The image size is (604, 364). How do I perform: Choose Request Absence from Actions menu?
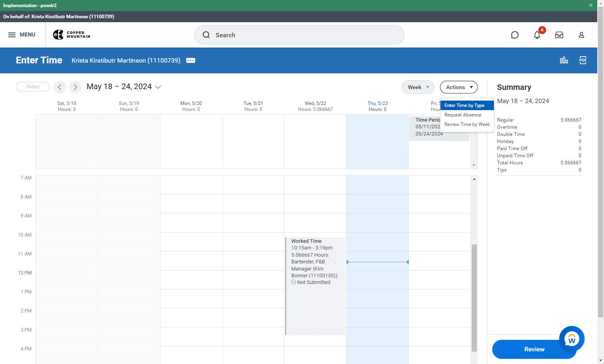467,115
